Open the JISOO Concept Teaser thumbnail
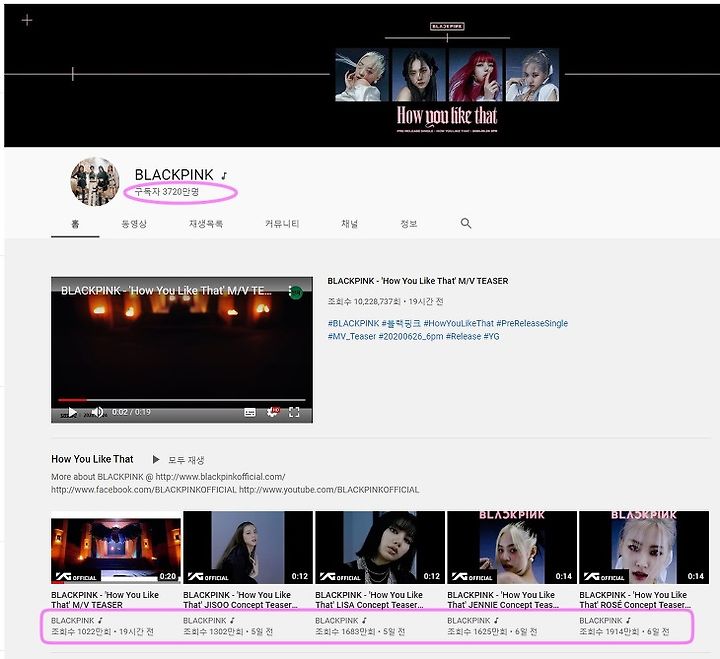 point(248,547)
